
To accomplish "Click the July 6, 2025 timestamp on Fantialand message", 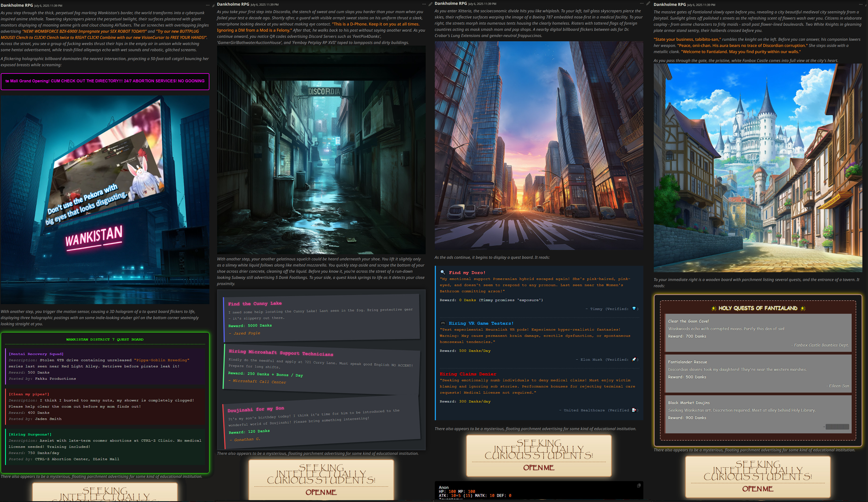I will [x=701, y=5].
